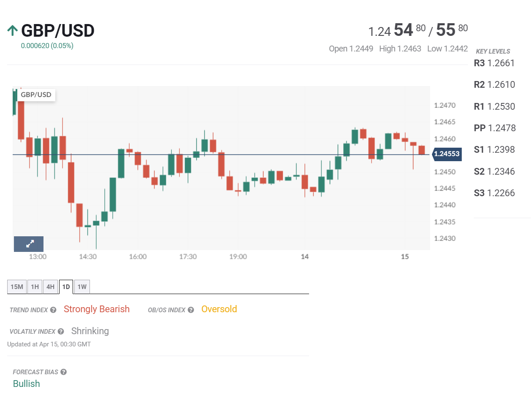Switch to the 1W timeframe tab
The image size is (532, 408).
click(82, 286)
